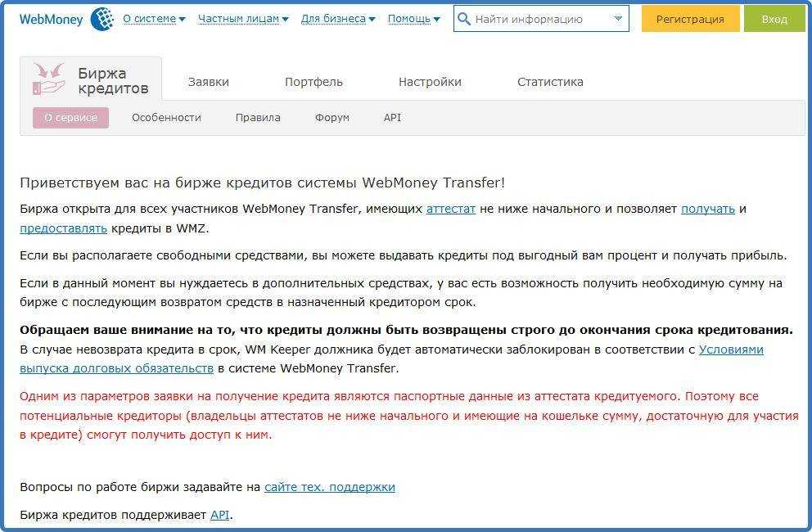Expand the Для бизнеса menu
812x532 pixels.
pyautogui.click(x=337, y=19)
